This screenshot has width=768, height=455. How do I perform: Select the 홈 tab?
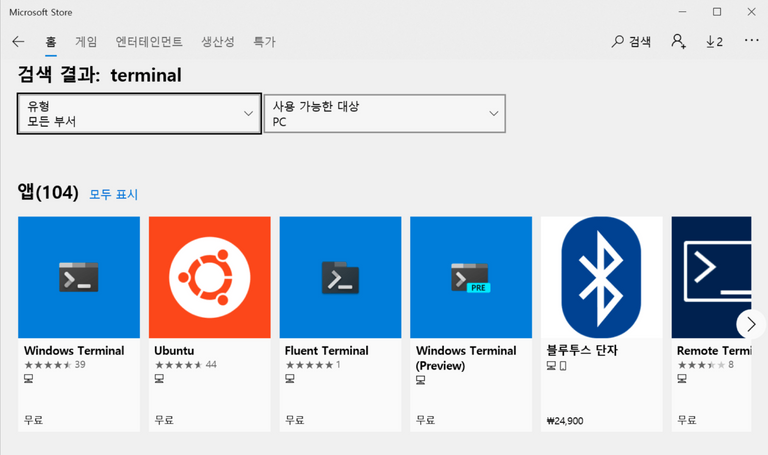point(51,42)
